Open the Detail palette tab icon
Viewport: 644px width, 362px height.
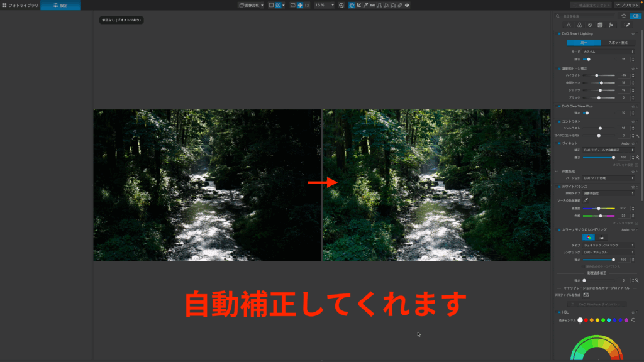coord(590,25)
